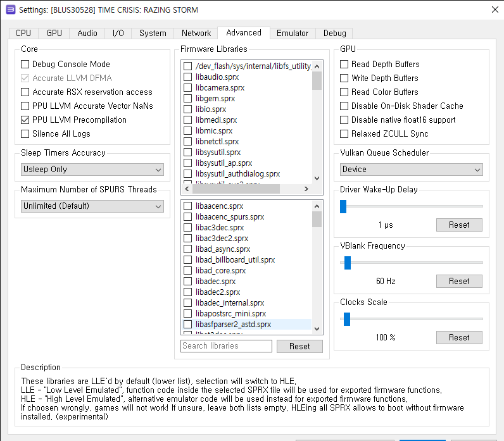Check libaacenc_spurs.sprx library

pyautogui.click(x=187, y=217)
